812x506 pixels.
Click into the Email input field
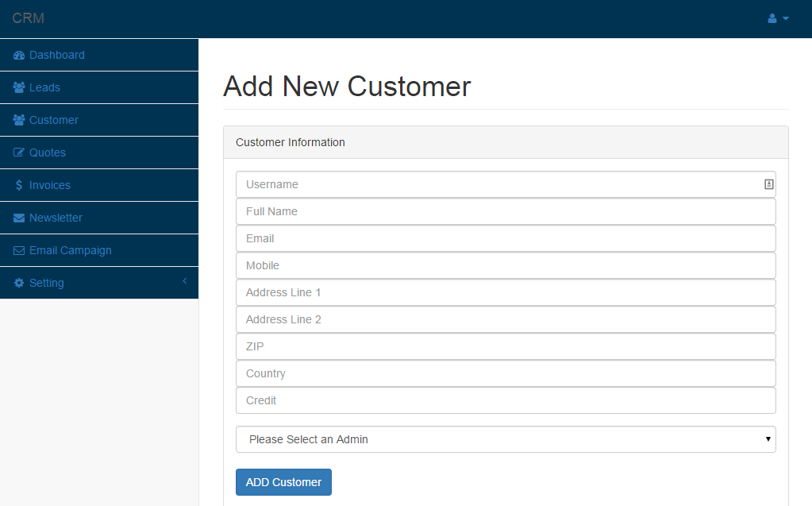(x=506, y=238)
